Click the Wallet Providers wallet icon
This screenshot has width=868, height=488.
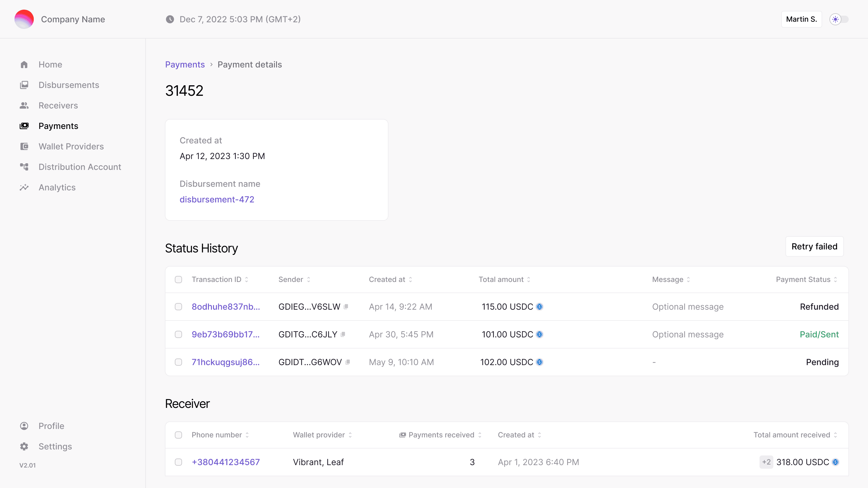[x=24, y=146]
